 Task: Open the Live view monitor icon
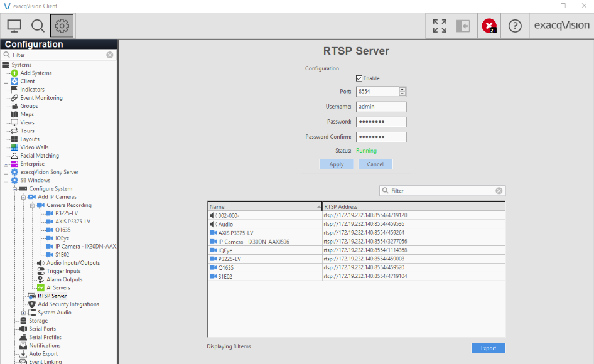tap(14, 26)
